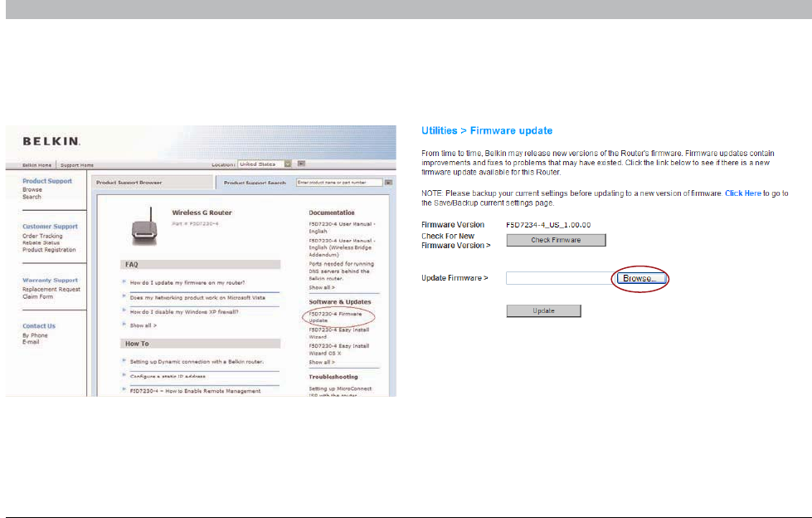
Task: Open Configure a static IP address how-to
Action: 168,376
